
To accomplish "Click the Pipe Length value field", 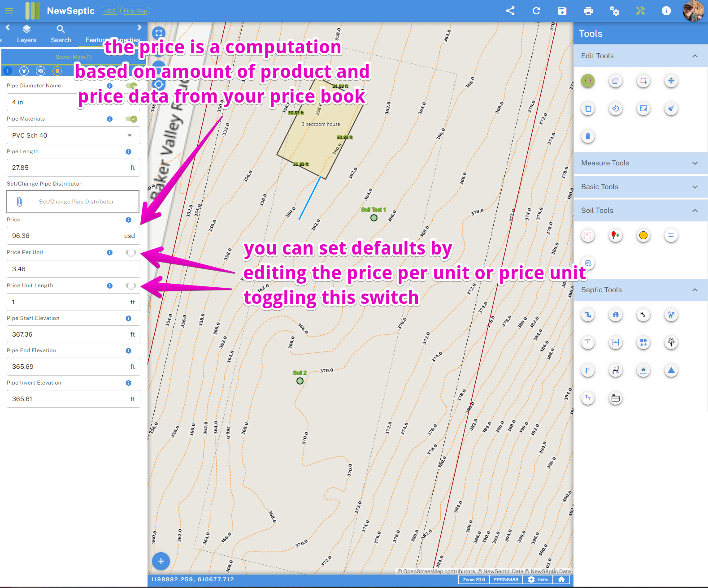I will pos(74,168).
